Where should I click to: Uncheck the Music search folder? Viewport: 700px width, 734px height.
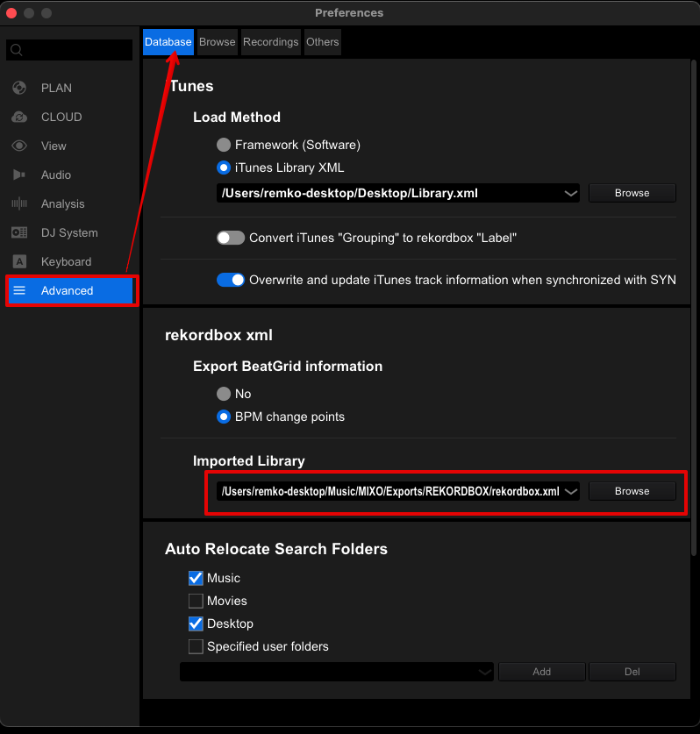click(196, 578)
